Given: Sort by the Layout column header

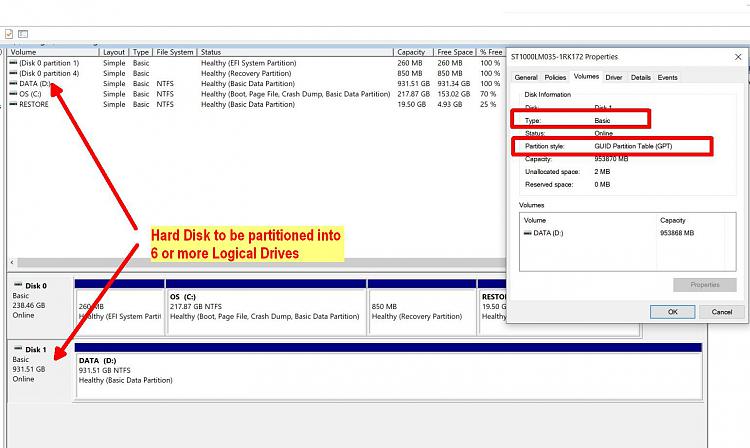Looking at the screenshot, I should click(x=114, y=52).
